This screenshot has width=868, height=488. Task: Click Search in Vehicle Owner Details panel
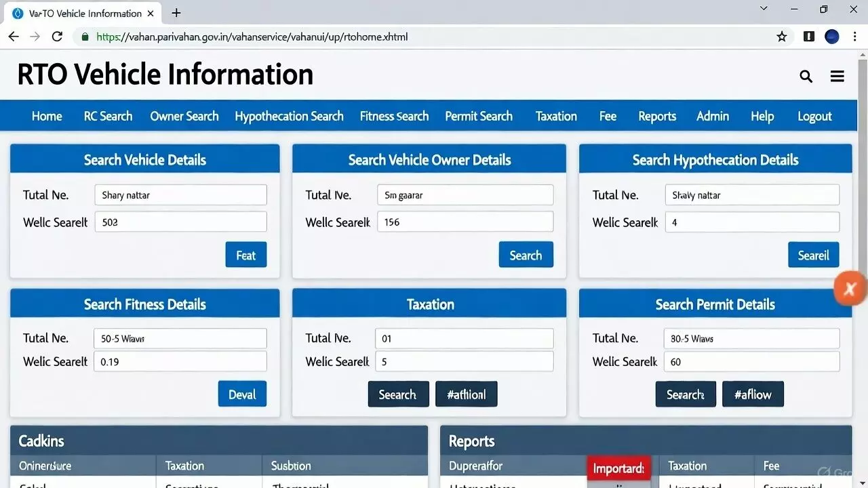526,256
